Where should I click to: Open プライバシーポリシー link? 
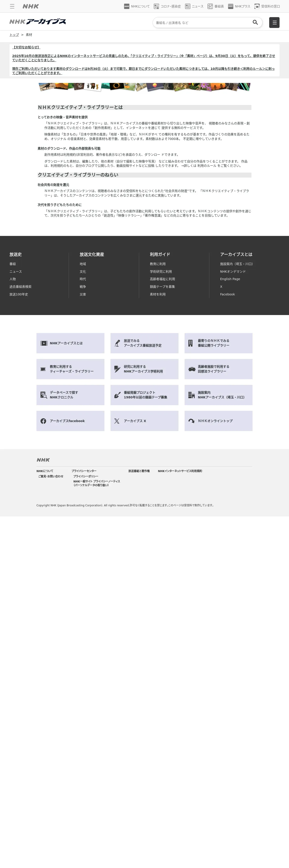(86, 476)
